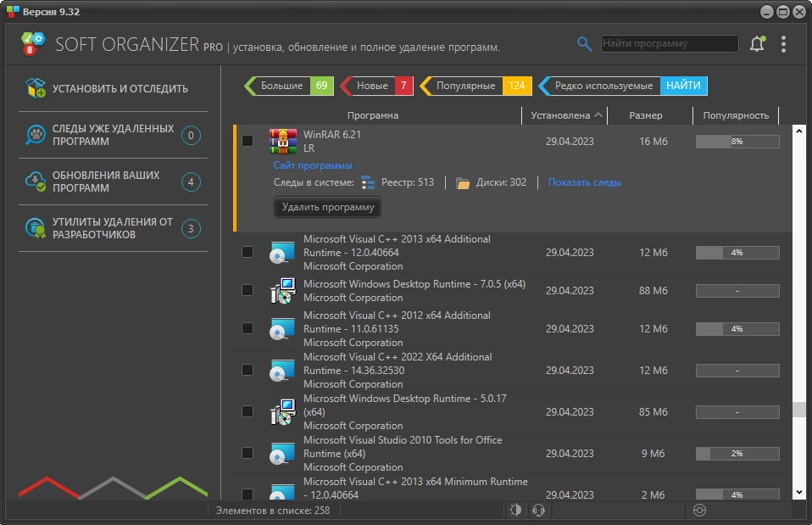
Task: Click the headset support icon in status bar
Action: [538, 511]
